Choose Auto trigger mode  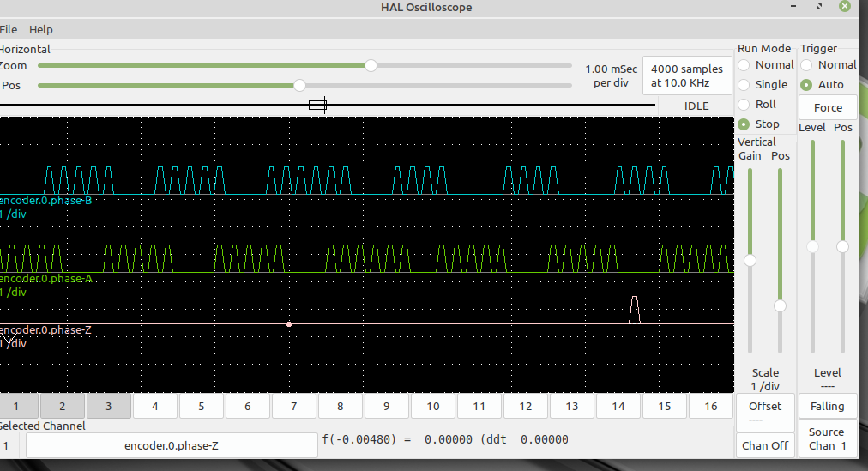coord(806,85)
